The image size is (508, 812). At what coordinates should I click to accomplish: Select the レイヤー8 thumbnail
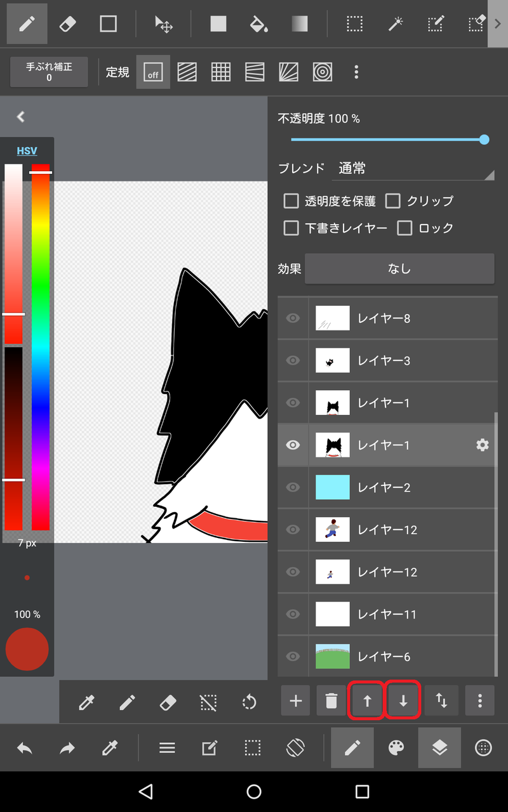coord(333,318)
